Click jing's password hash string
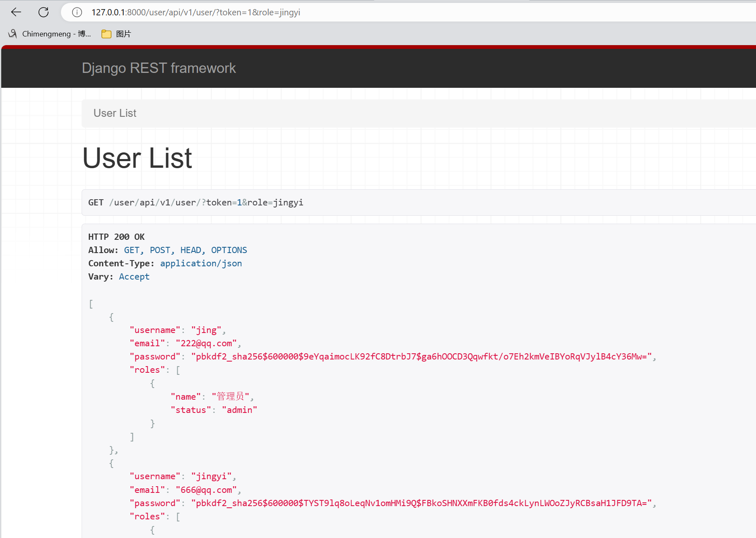The height and width of the screenshot is (538, 756). click(421, 357)
